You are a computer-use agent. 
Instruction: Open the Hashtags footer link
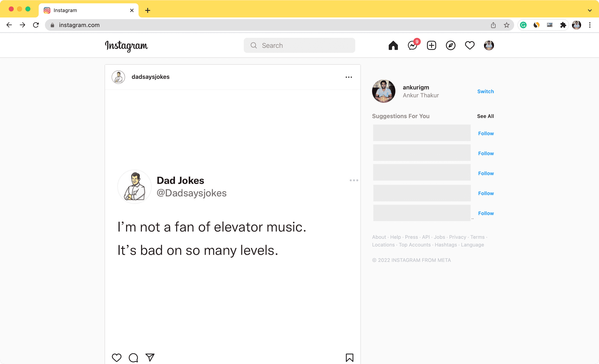tap(446, 245)
